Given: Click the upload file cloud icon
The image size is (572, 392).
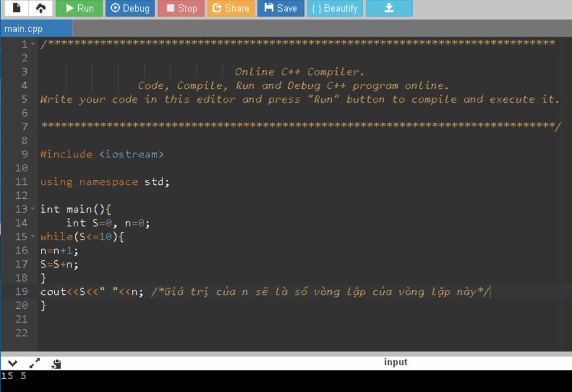Looking at the screenshot, I should 40,8.
